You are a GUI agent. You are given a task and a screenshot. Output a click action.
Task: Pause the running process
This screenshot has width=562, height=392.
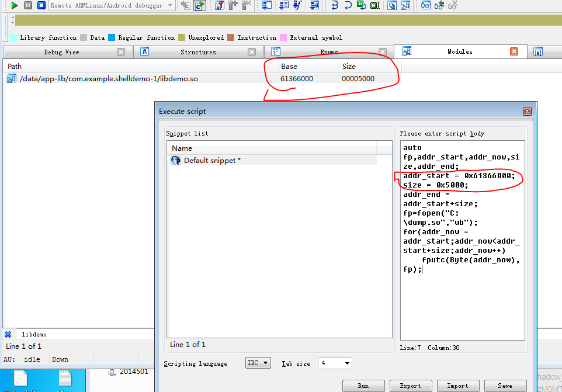pyautogui.click(x=27, y=6)
